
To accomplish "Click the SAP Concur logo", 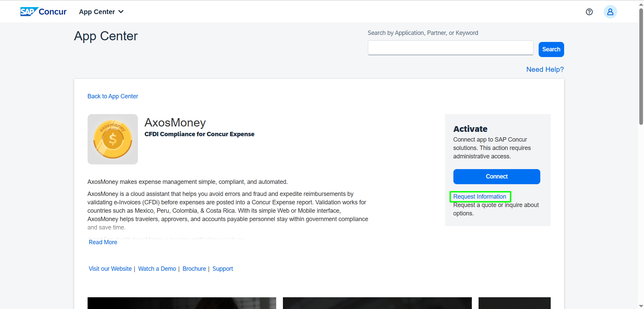I will [x=43, y=12].
